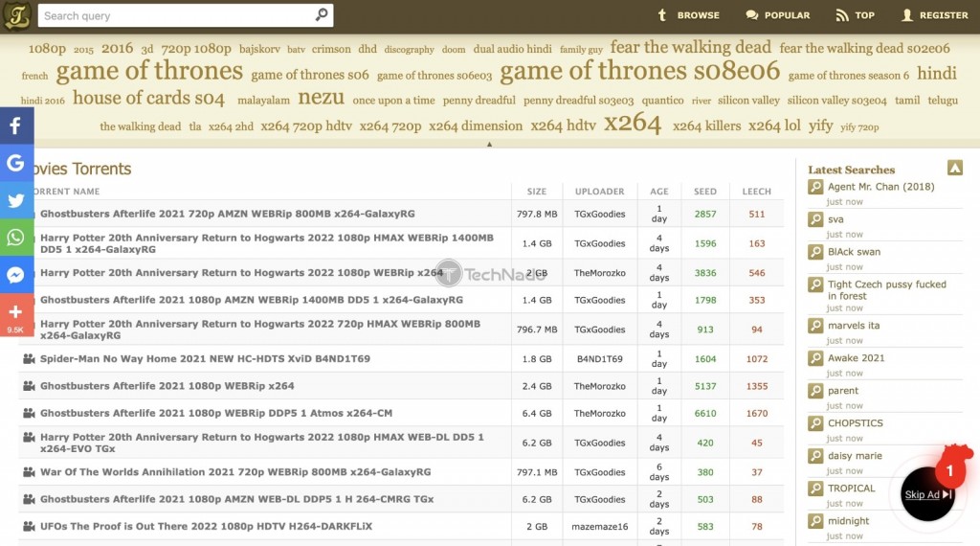
Task: Open more share options plus icon
Action: pyautogui.click(x=16, y=314)
